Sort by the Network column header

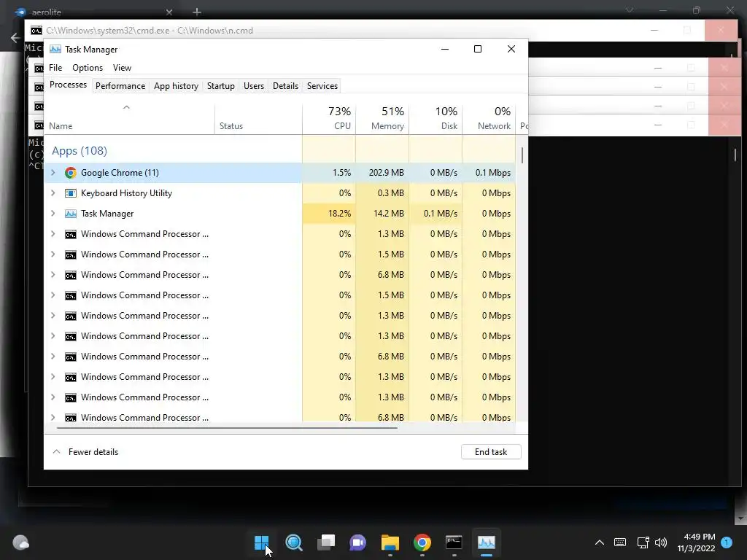pos(489,119)
